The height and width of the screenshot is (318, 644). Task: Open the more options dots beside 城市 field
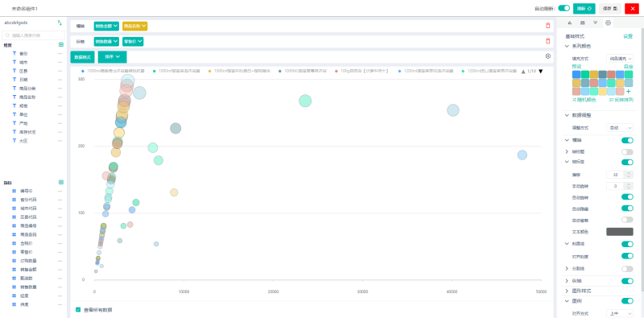pyautogui.click(x=60, y=63)
